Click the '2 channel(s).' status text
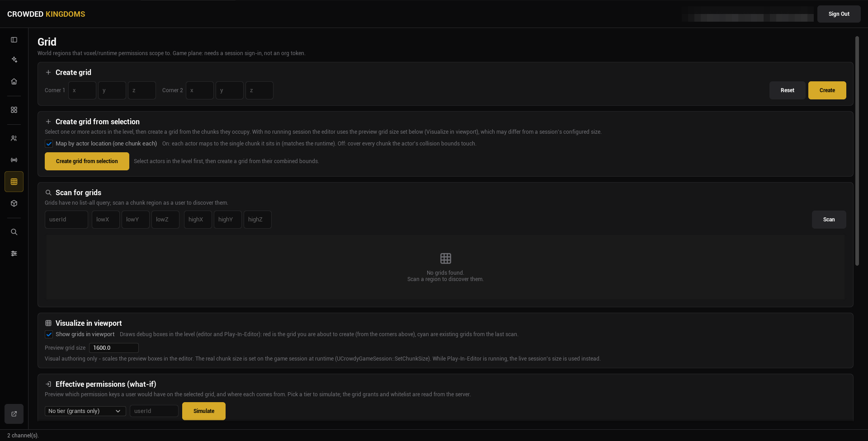 (x=23, y=436)
